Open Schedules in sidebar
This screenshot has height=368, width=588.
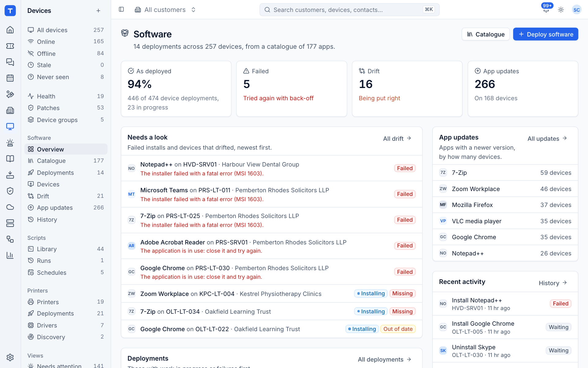tap(66, 273)
